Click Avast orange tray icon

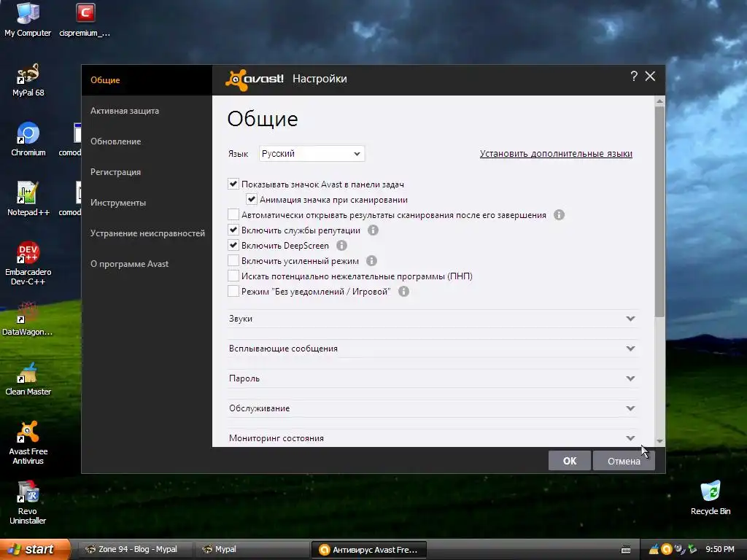(x=667, y=550)
